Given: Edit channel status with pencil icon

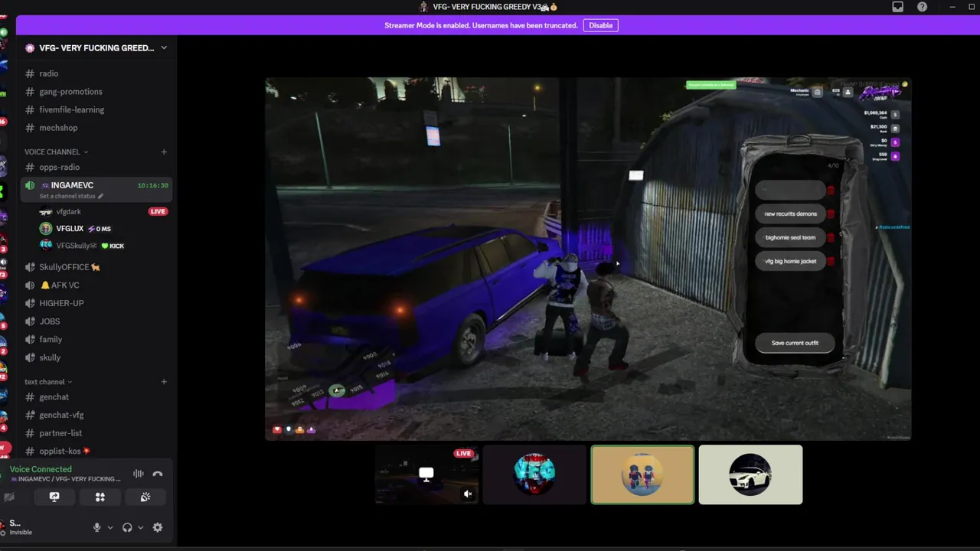Looking at the screenshot, I should [100, 196].
